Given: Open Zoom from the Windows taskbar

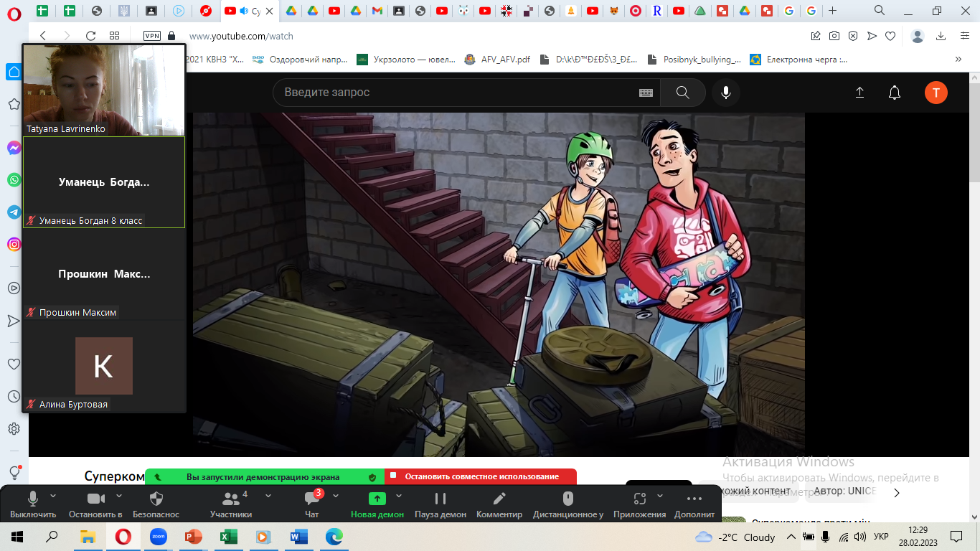Looking at the screenshot, I should point(159,537).
